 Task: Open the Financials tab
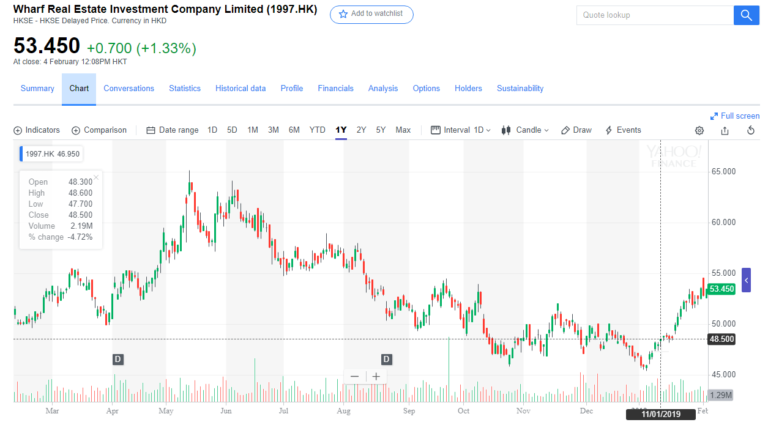(x=336, y=88)
